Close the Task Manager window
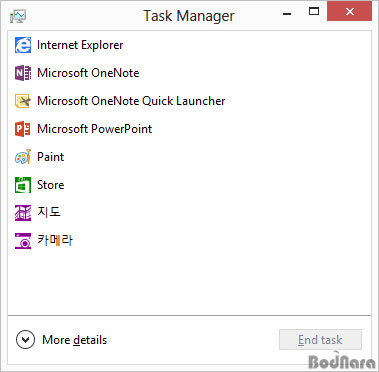This screenshot has height=372, width=379. pyautogui.click(x=349, y=11)
